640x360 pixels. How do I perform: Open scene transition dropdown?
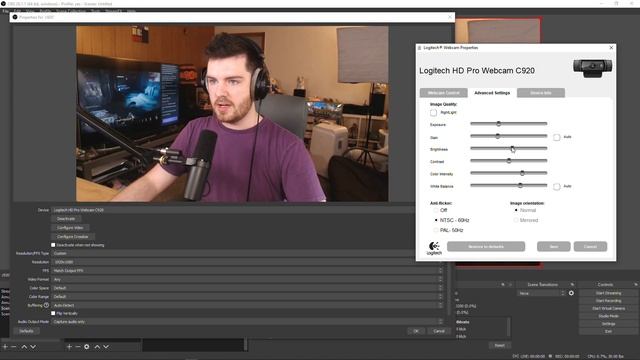click(542, 293)
